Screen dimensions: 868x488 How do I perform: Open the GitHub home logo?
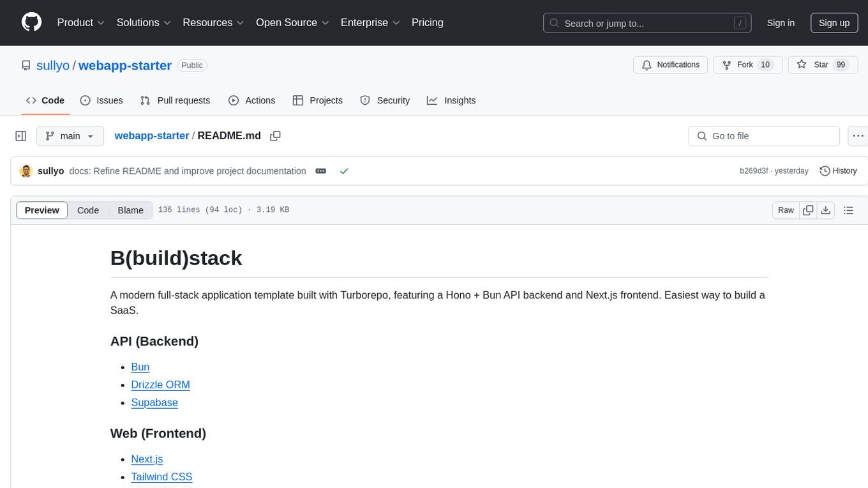(31, 22)
